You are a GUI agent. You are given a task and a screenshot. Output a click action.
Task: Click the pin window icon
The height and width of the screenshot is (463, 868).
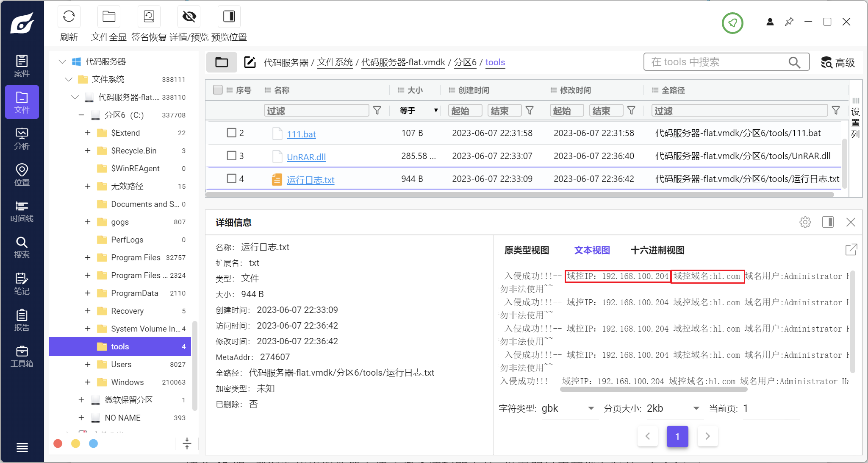[789, 22]
